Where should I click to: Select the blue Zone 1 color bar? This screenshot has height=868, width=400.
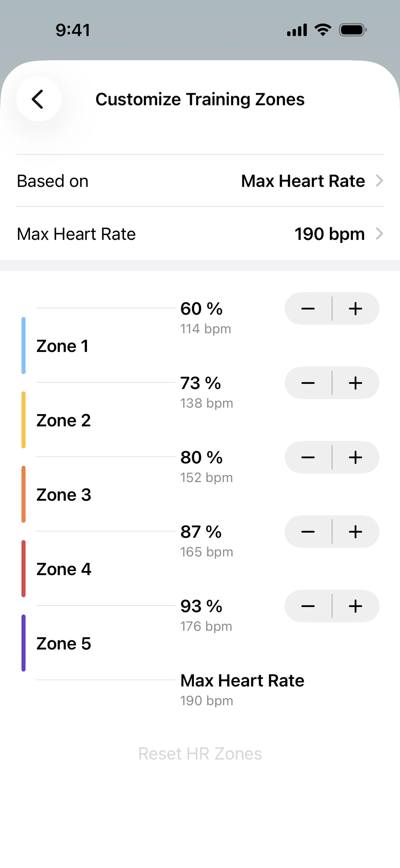coord(24,345)
